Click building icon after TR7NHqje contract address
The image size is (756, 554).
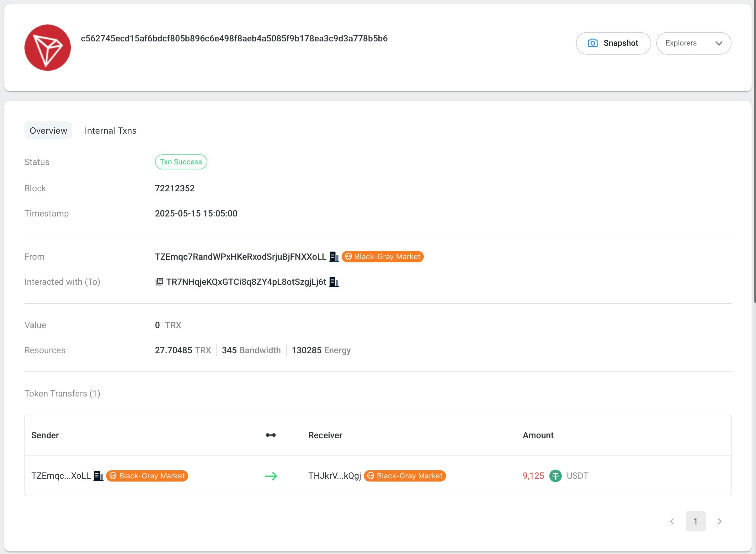(x=333, y=282)
